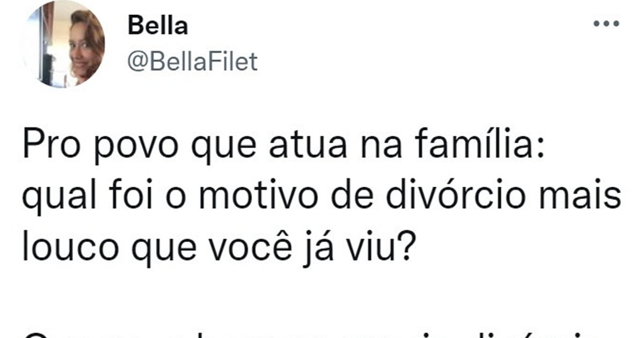Open the profile via display name Bella
The height and width of the screenshot is (338, 644).
158,26
